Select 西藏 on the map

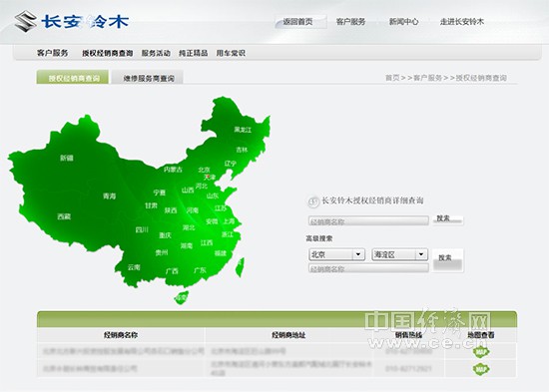coord(64,216)
